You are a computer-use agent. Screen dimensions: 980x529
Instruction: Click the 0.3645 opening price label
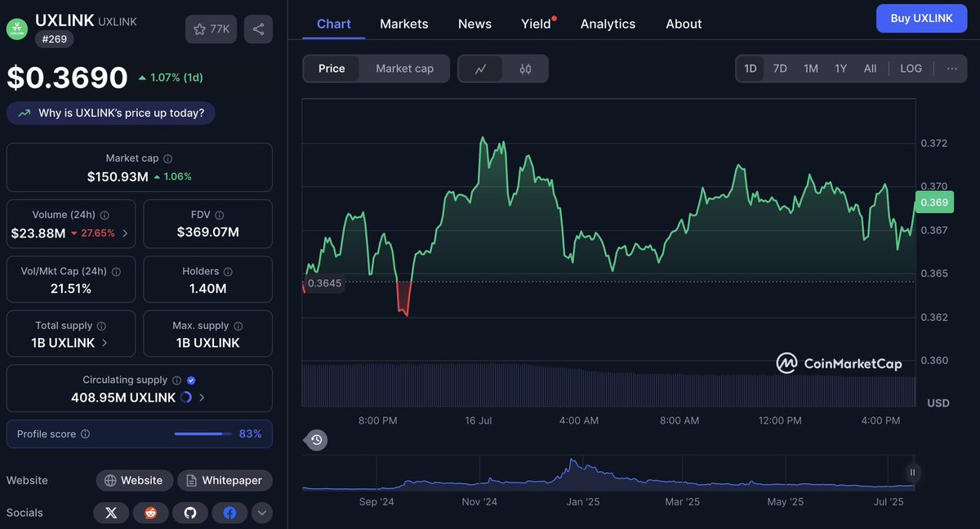point(324,283)
